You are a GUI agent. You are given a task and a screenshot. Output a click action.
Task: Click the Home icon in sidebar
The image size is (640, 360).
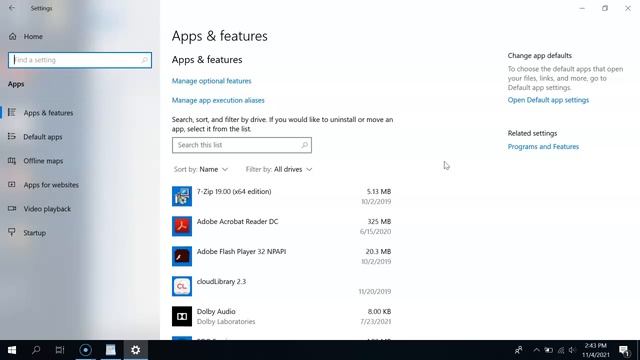[x=13, y=36]
